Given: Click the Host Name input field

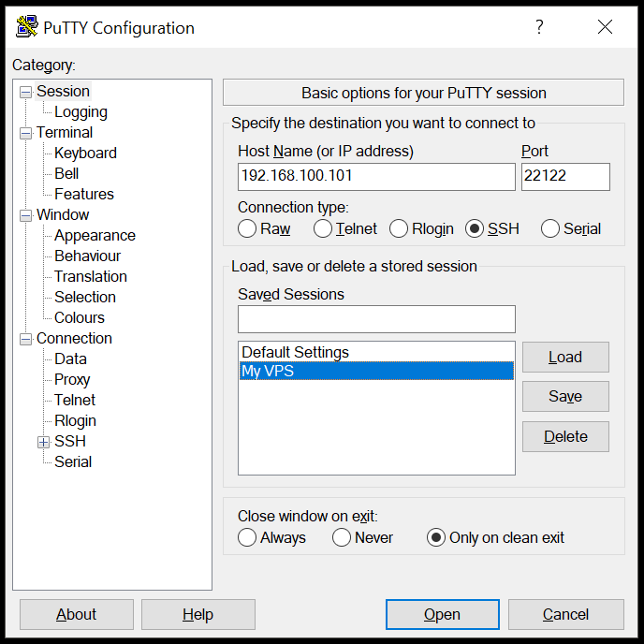Looking at the screenshot, I should click(376, 177).
